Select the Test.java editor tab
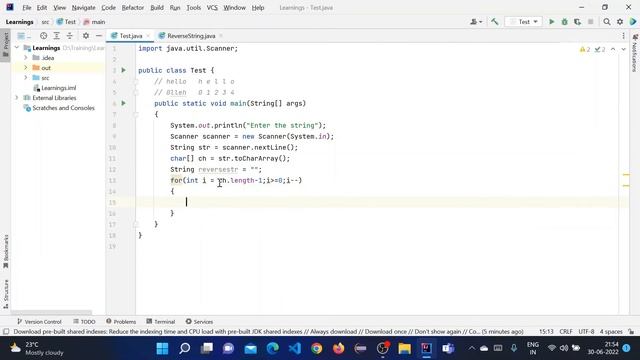Viewport: 640px width, 360px height. tap(131, 36)
